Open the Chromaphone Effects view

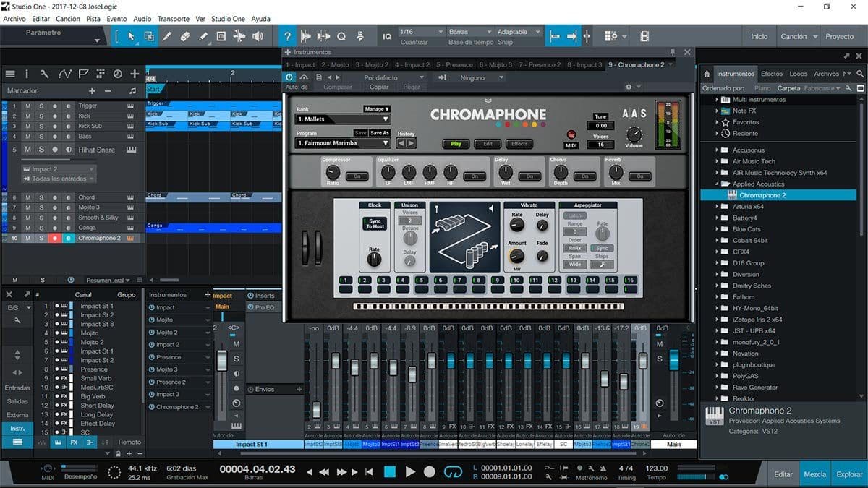point(520,144)
